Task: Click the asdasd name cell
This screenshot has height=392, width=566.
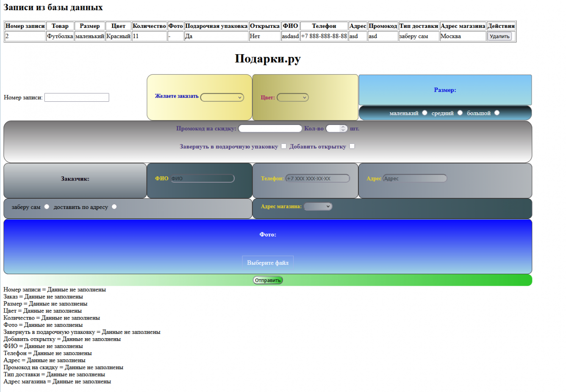Action: [x=290, y=36]
